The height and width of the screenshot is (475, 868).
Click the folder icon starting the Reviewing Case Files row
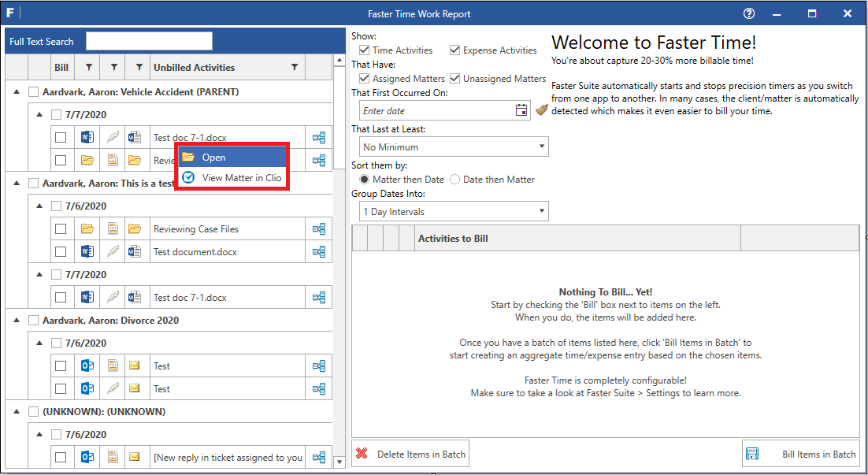click(87, 228)
